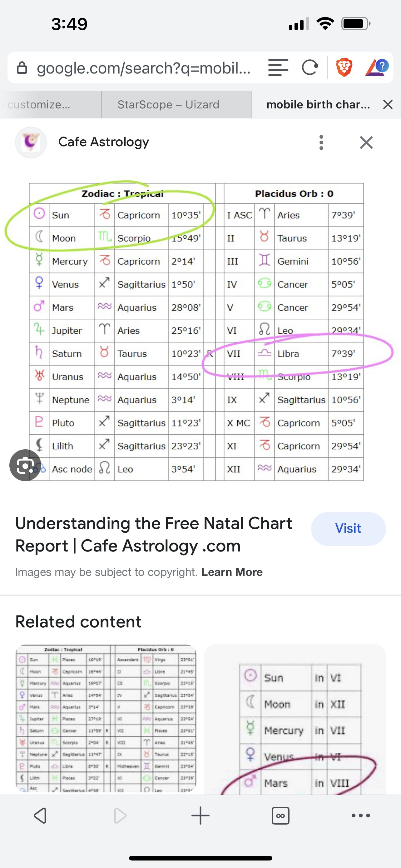
Task: Tap the Brave Shields lion icon
Action: tap(344, 67)
